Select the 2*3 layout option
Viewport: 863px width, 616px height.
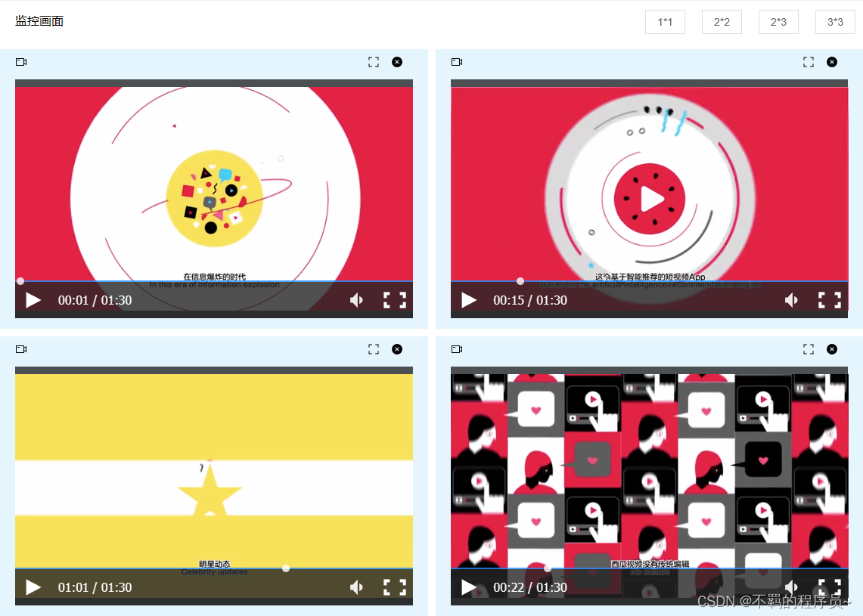coord(778,22)
